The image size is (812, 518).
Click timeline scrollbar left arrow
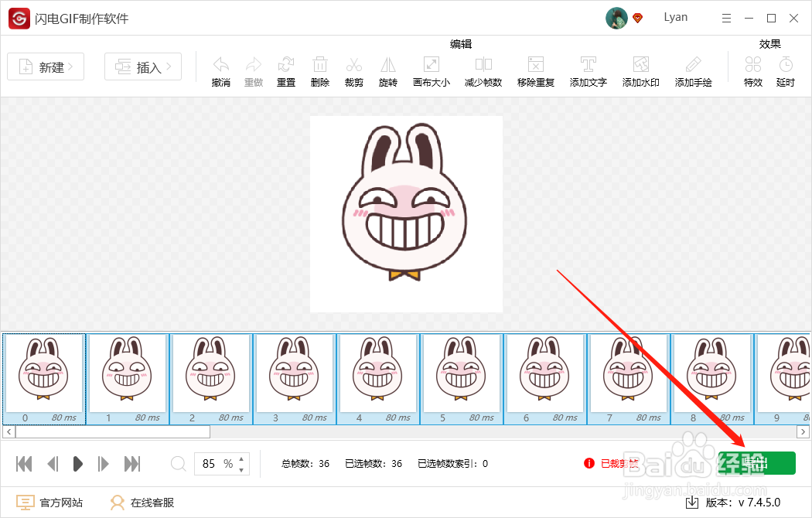tap(9, 431)
